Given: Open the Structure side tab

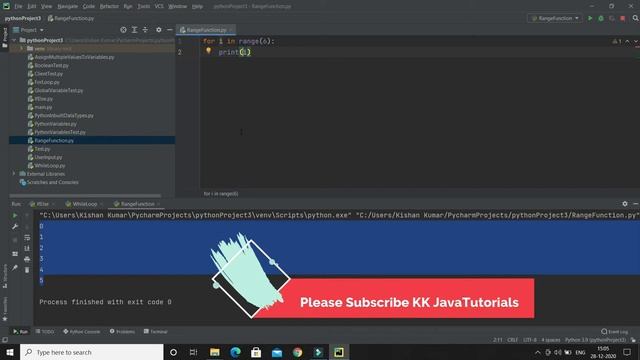Looking at the screenshot, I should tap(4, 277).
